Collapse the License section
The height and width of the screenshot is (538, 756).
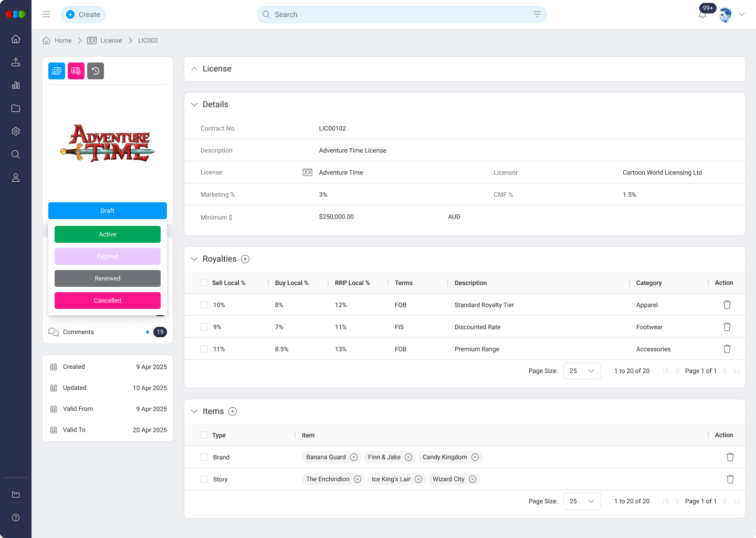pos(194,68)
